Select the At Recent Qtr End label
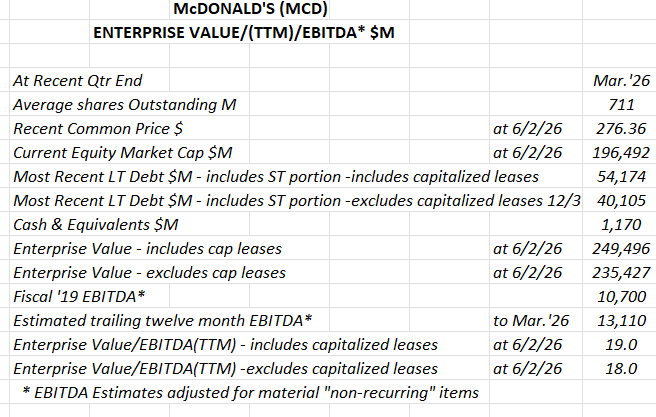Viewport: 656px width, 417px height. click(x=77, y=80)
